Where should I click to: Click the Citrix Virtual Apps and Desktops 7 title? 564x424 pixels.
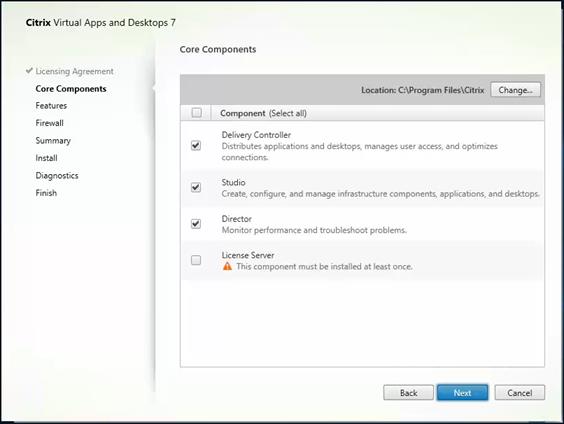(x=101, y=23)
